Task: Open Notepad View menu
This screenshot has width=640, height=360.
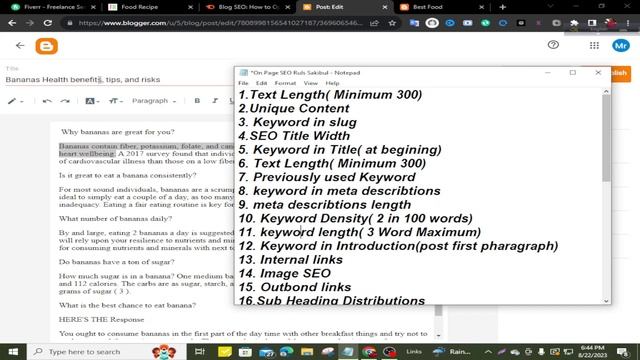Action: (310, 83)
